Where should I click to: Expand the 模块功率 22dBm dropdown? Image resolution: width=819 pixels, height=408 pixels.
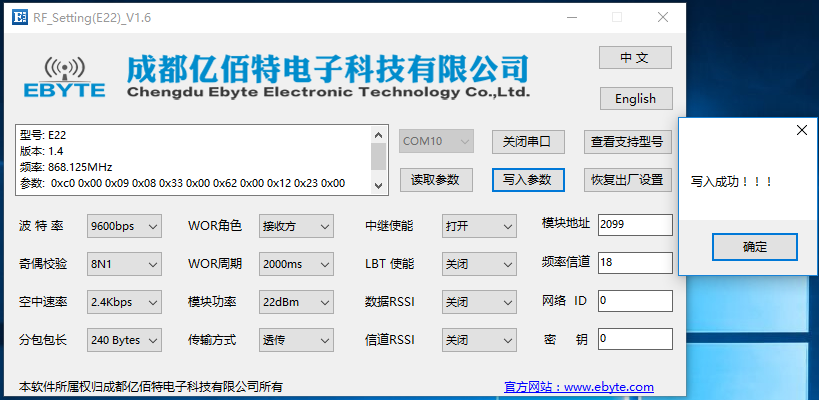point(296,302)
